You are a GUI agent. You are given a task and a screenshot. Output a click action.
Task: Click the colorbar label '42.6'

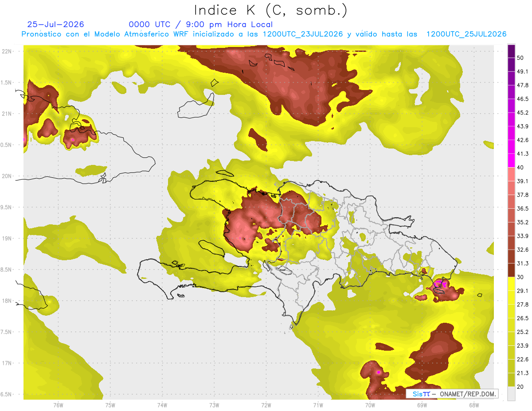click(523, 140)
